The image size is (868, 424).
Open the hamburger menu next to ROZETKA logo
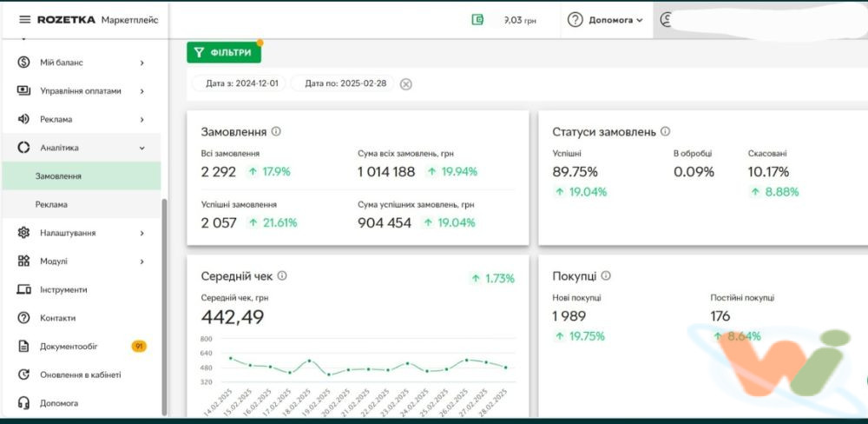pyautogui.click(x=24, y=20)
